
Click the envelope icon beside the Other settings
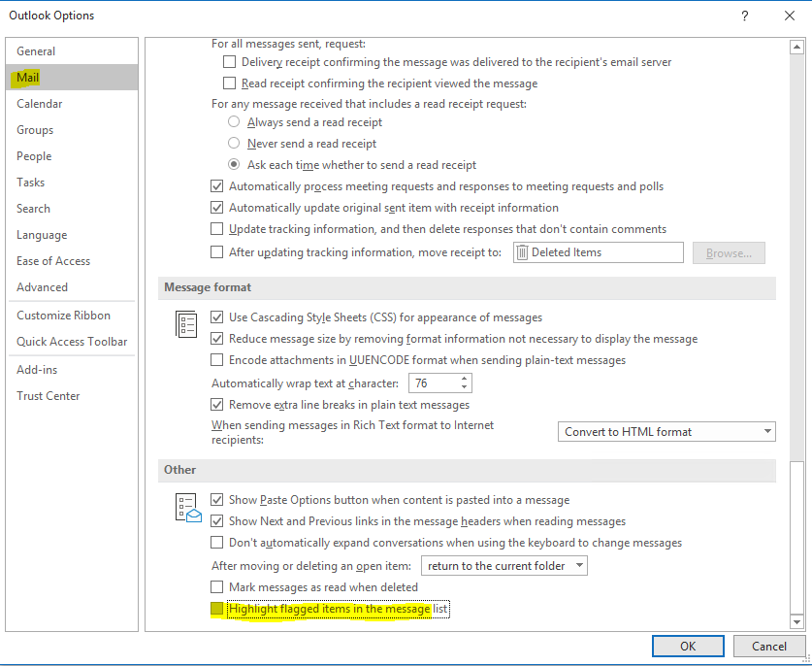187,506
